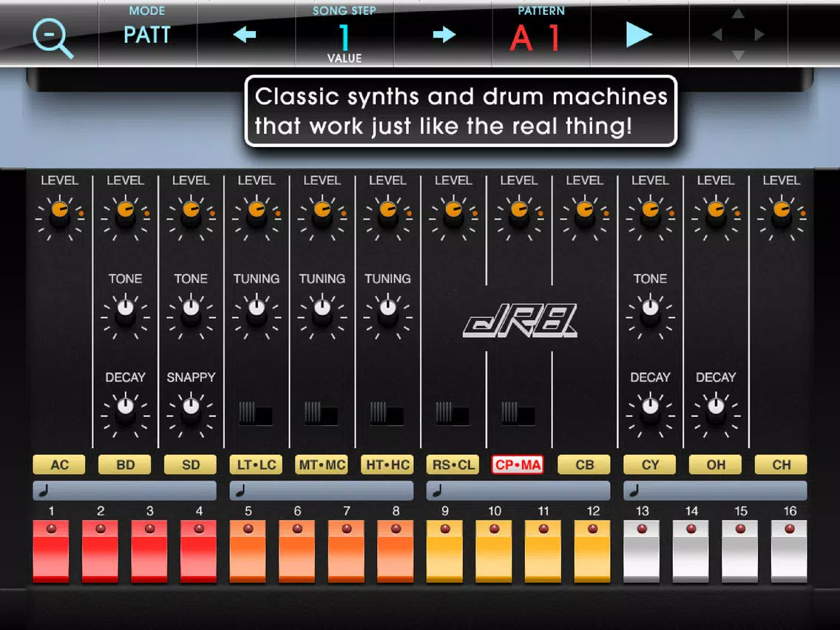Tap the down arrow of navigation pad
This screenshot has width=840, height=630.
pos(738,55)
